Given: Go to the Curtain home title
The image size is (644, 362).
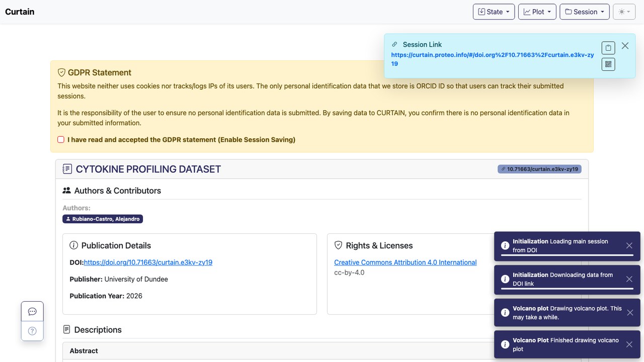Looking at the screenshot, I should 20,12.
